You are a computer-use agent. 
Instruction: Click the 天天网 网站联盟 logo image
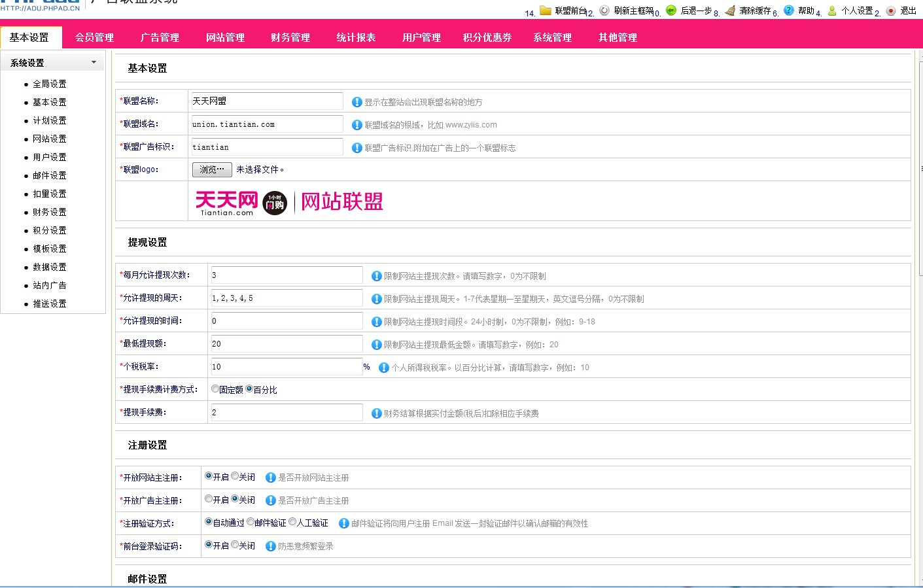(289, 202)
